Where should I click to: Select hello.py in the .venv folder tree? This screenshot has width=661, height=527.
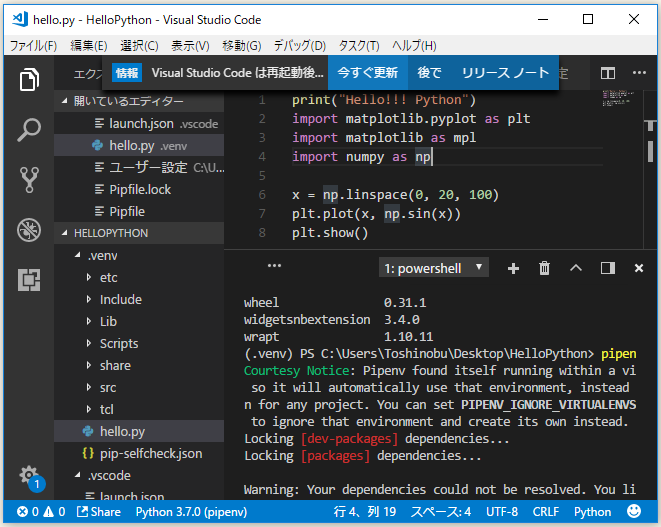click(x=139, y=431)
